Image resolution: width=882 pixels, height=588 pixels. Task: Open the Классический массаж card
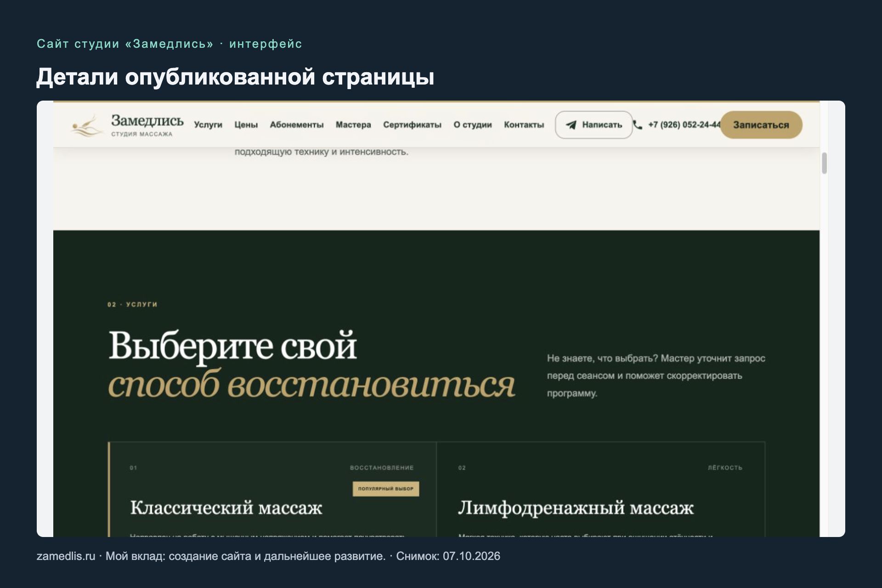273,490
